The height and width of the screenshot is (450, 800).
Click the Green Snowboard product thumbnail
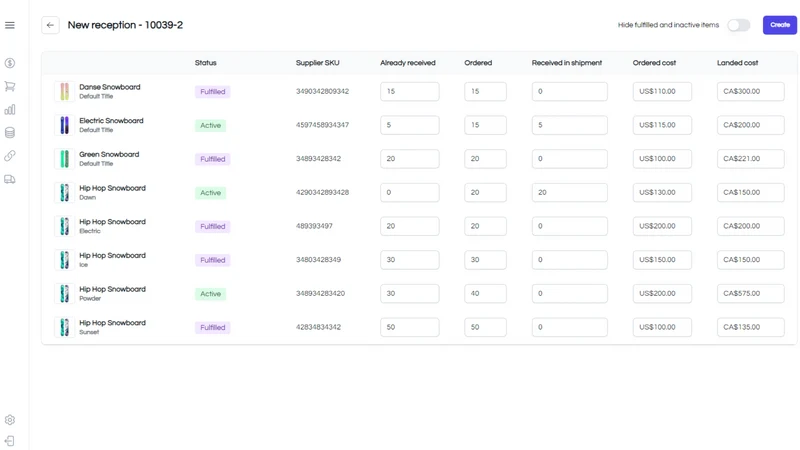(64, 159)
